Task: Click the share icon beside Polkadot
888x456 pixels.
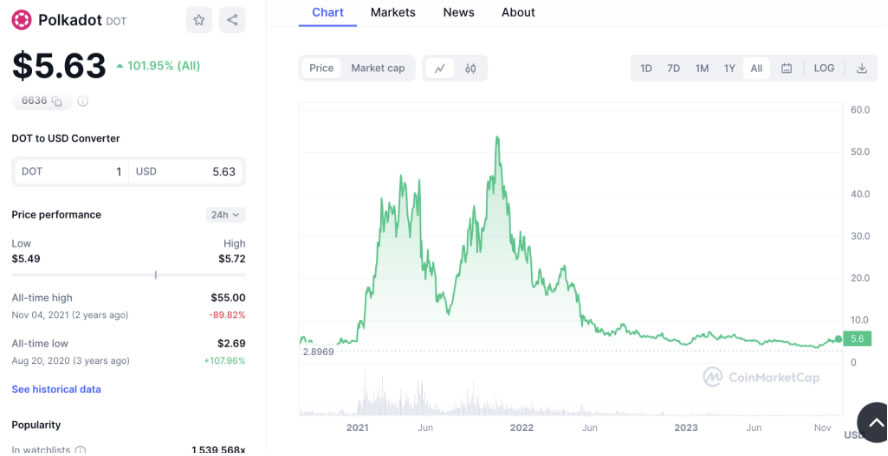Action: tap(232, 20)
